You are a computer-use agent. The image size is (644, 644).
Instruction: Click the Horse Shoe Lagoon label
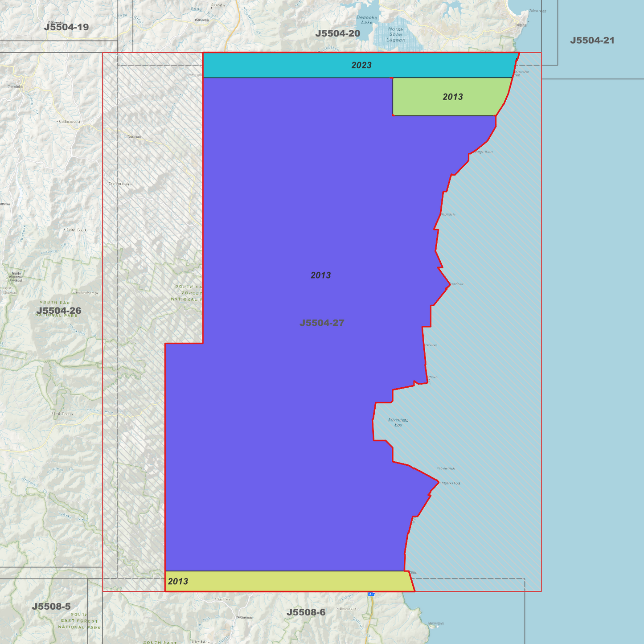click(396, 35)
